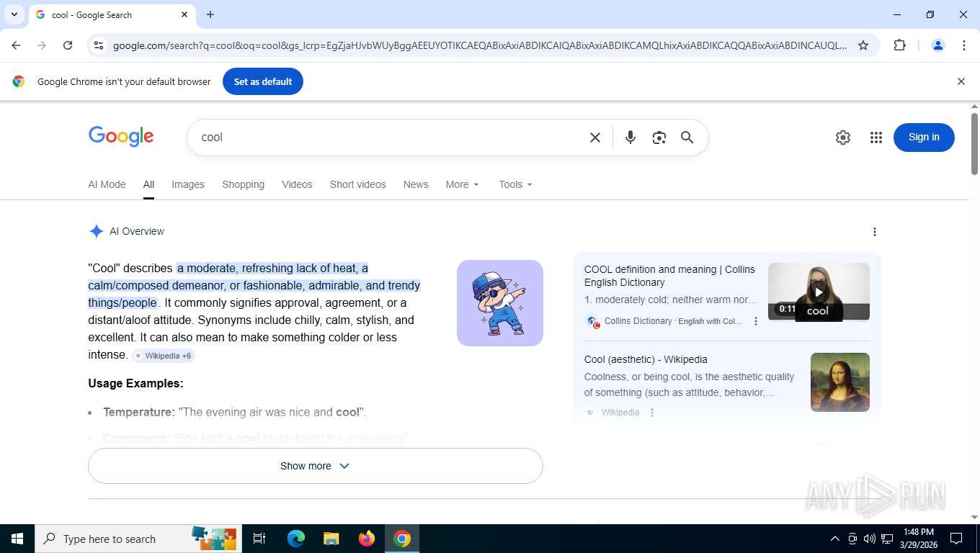This screenshot has width=980, height=553.
Task: Launch Microsoft Edge from taskbar
Action: [x=296, y=539]
